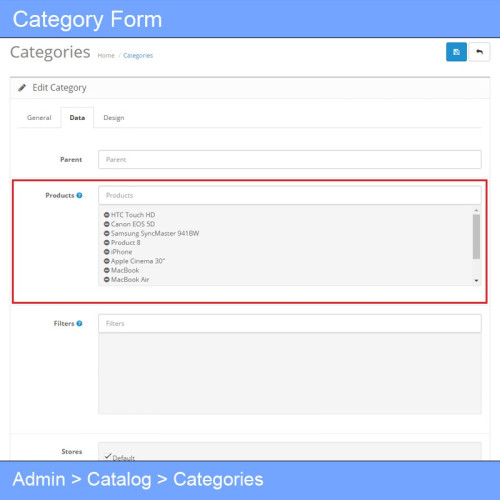Image resolution: width=500 pixels, height=500 pixels.
Task: Switch to the Design tab
Action: tap(114, 118)
